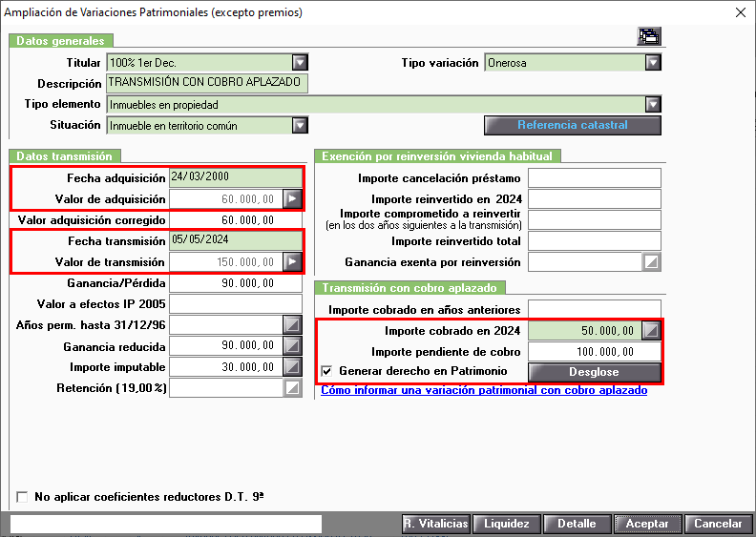
Task: Click the Años perm. hasta 31/12/96 field
Action: click(x=225, y=325)
